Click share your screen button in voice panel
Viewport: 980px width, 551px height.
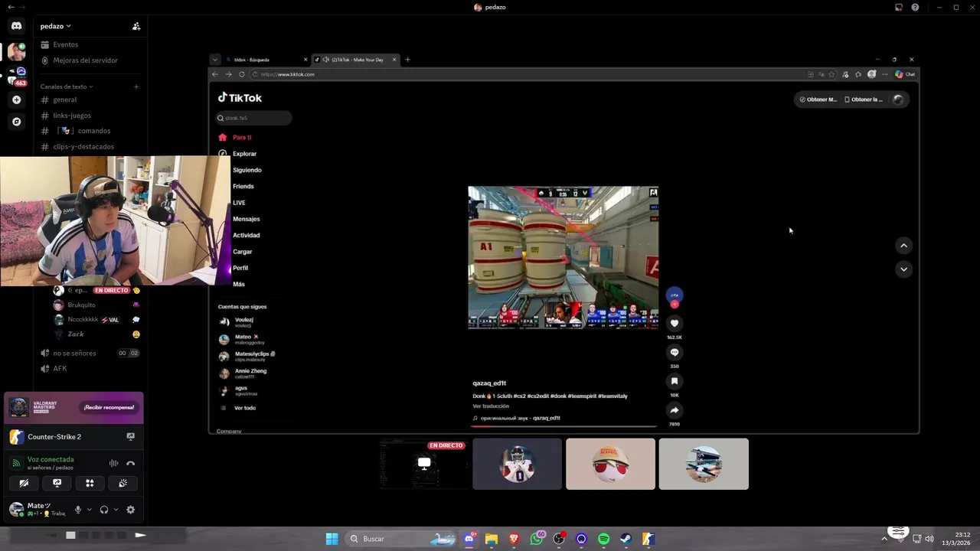(57, 483)
